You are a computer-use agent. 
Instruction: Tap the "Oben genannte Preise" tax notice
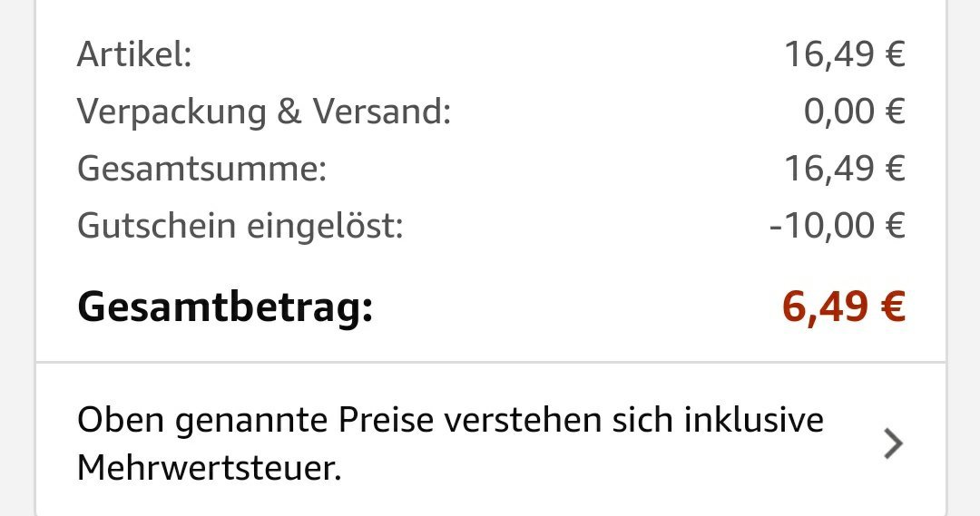point(450,443)
